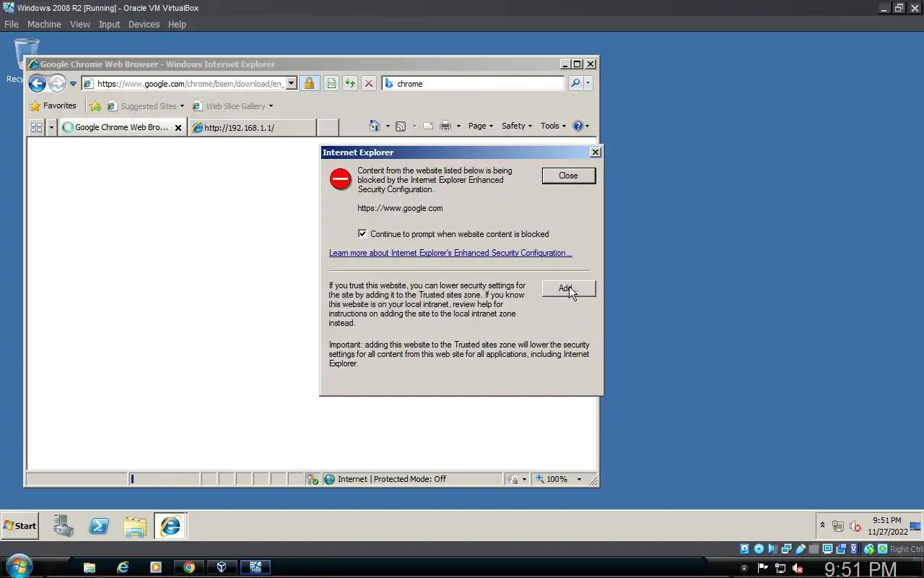This screenshot has height=578, width=924.
Task: Click the Read Mail envelope icon
Action: (428, 126)
